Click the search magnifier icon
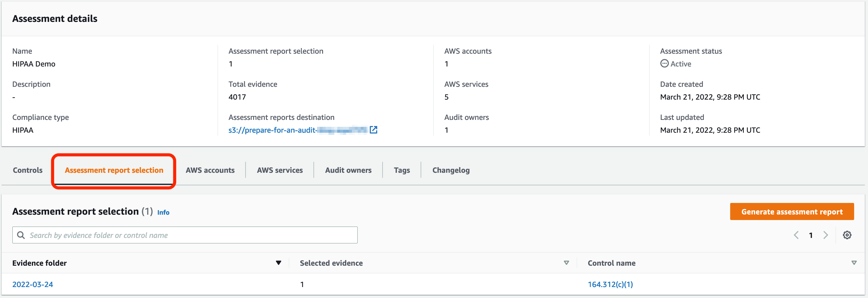The image size is (868, 298). 21,235
